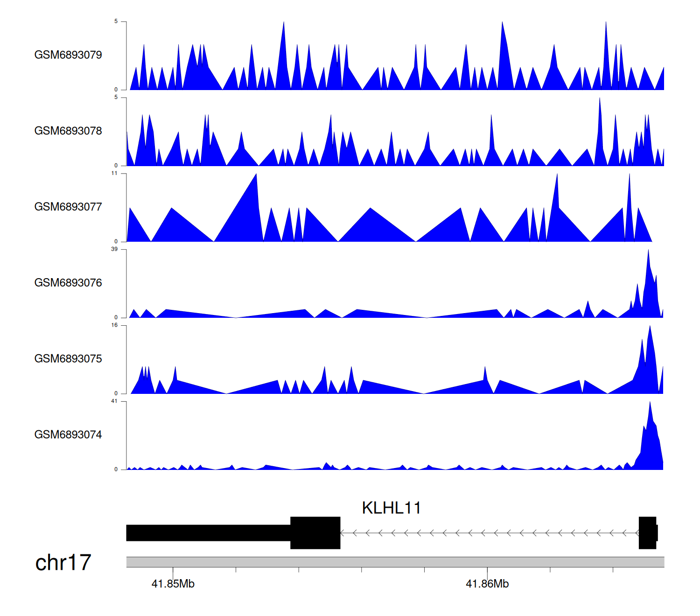Image resolution: width=700 pixels, height=616 pixels.
Task: Click the small rightmost KLHL11 exon
Action: pyautogui.click(x=647, y=533)
